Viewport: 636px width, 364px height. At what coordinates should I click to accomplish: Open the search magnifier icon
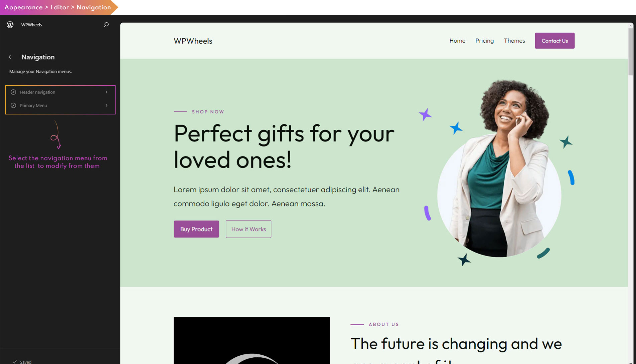pyautogui.click(x=106, y=25)
